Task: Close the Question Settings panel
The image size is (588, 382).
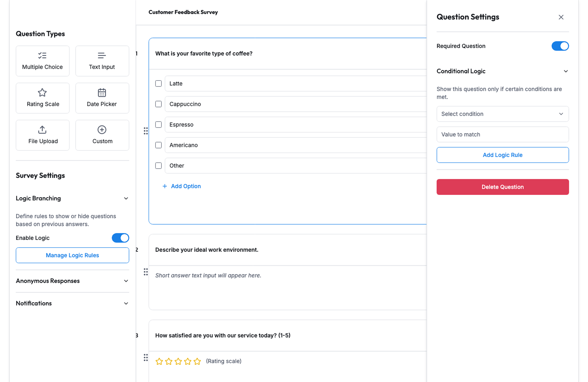Action: tap(561, 17)
